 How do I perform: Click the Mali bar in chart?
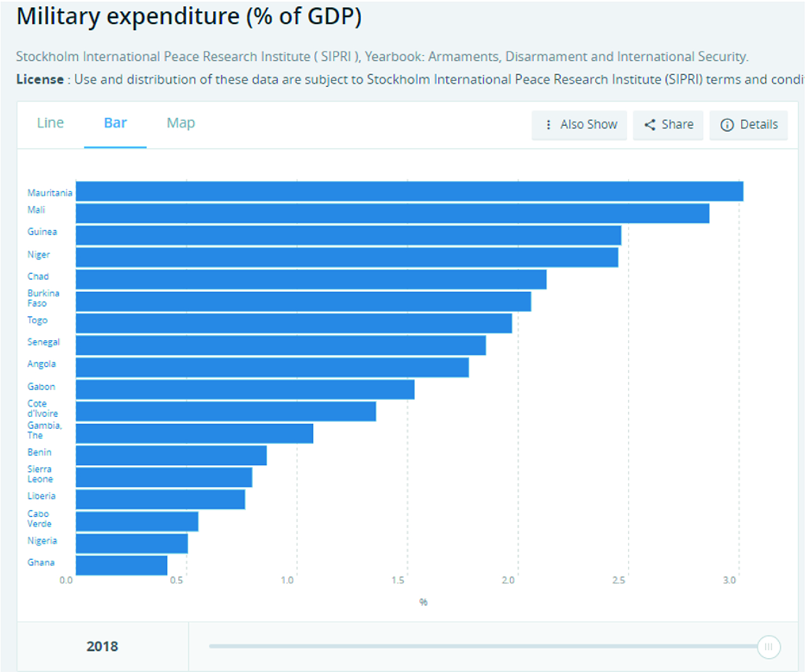coord(392,214)
